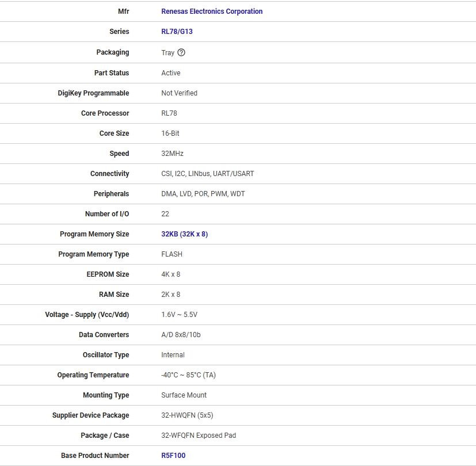Open the Renesas Electronics Corporation manufacturer link
Image resolution: width=476 pixels, height=466 pixels.
click(212, 12)
